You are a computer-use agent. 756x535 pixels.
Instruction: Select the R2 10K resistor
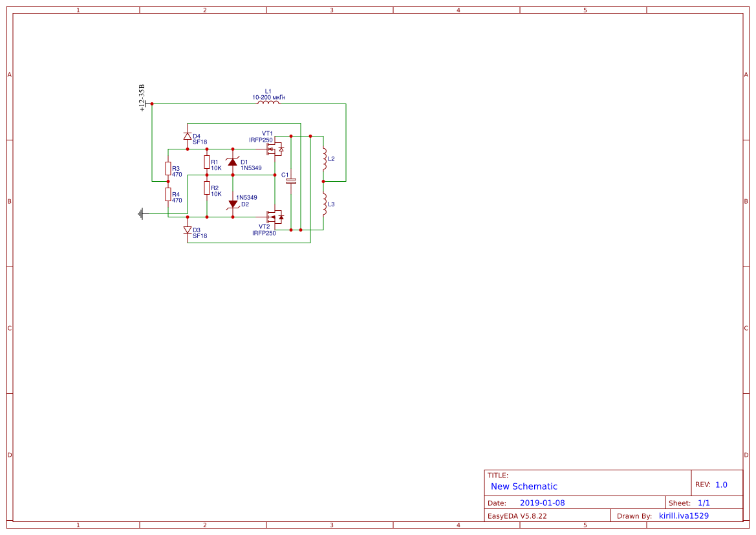(x=206, y=188)
